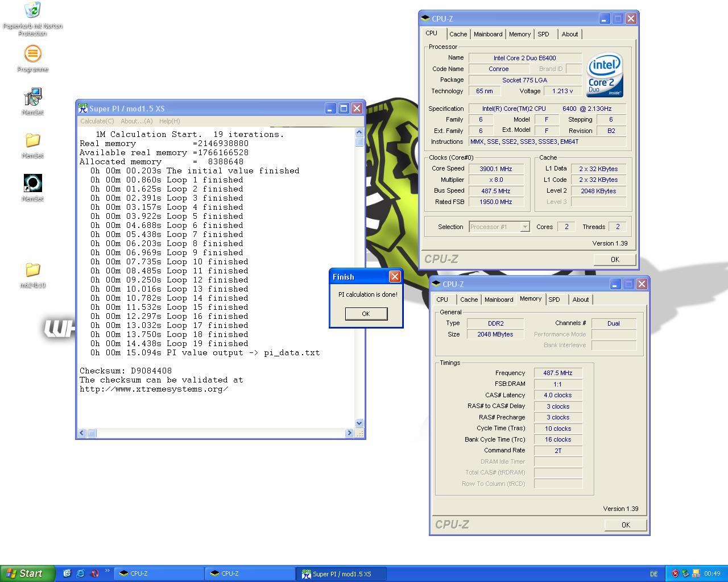Click CPU-Z chip icon in CPU window title

[425, 19]
